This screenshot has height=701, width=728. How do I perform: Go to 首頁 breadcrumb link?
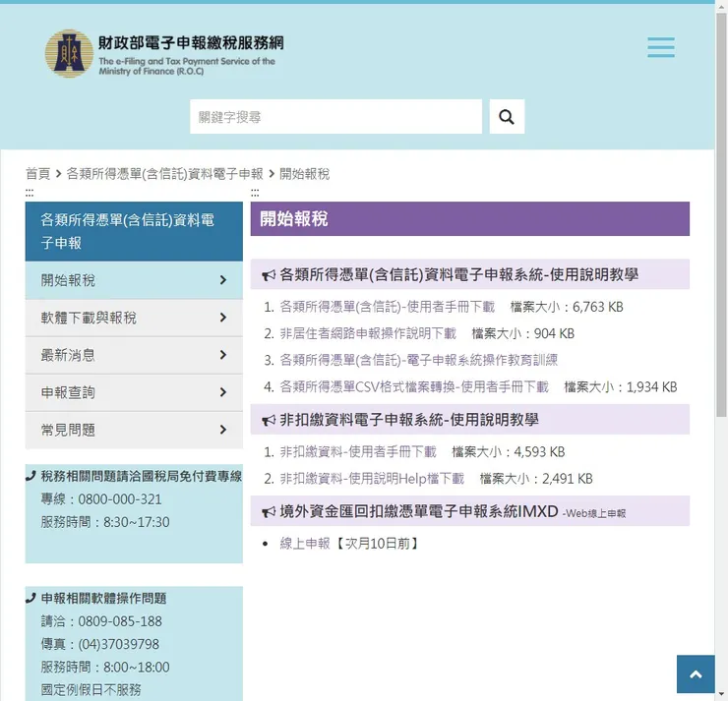pyautogui.click(x=37, y=174)
